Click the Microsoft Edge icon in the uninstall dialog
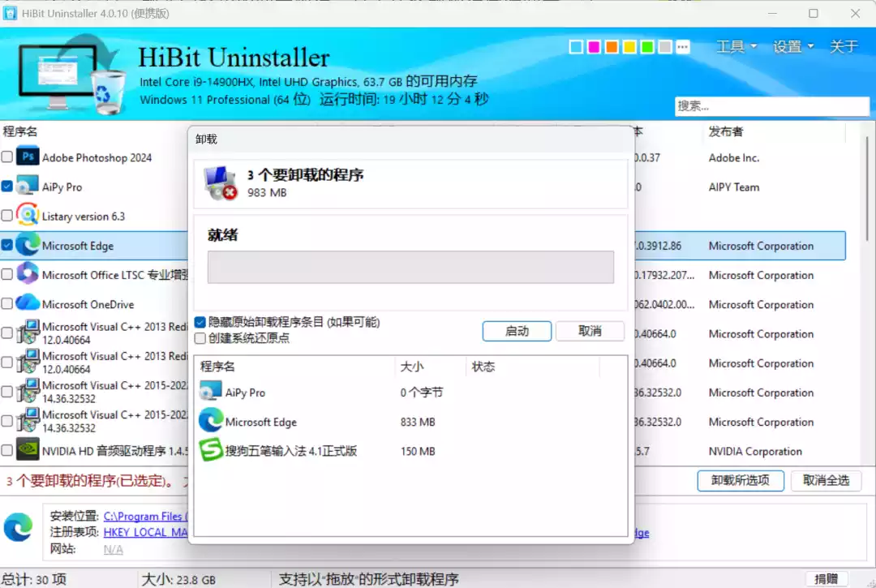Screen dimensions: 876x588 pyautogui.click(x=211, y=421)
